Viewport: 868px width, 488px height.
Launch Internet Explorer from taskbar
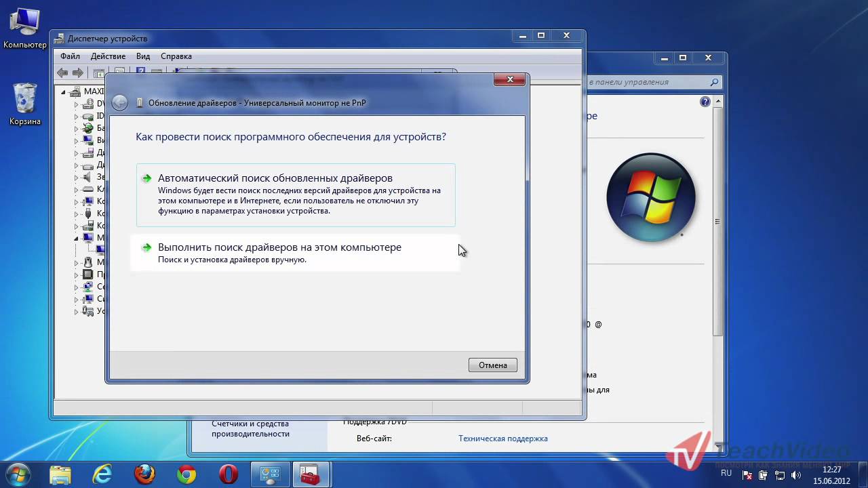point(102,474)
